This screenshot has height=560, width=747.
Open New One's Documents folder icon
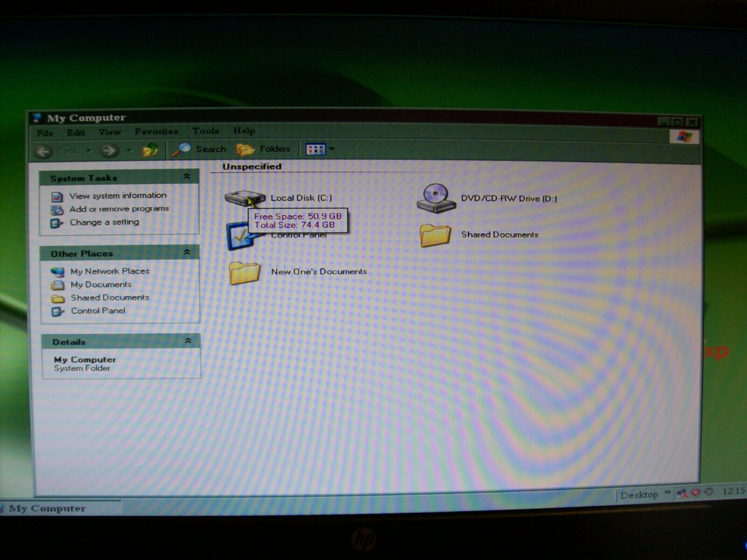244,273
